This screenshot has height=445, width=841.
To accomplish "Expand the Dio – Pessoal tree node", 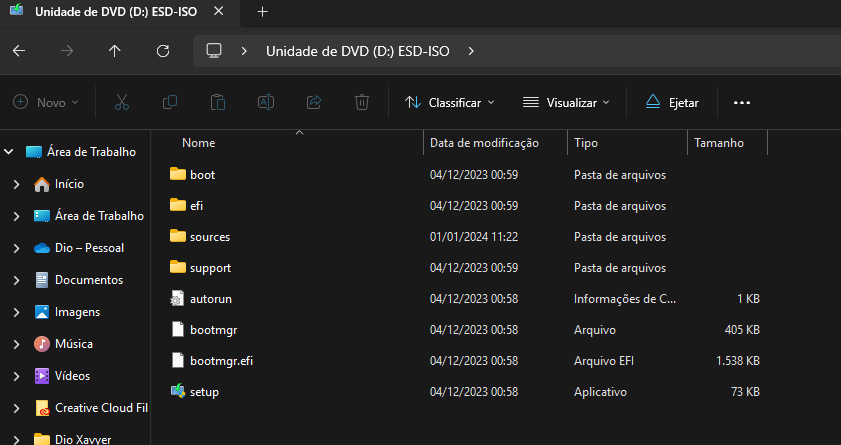I will coord(16,248).
